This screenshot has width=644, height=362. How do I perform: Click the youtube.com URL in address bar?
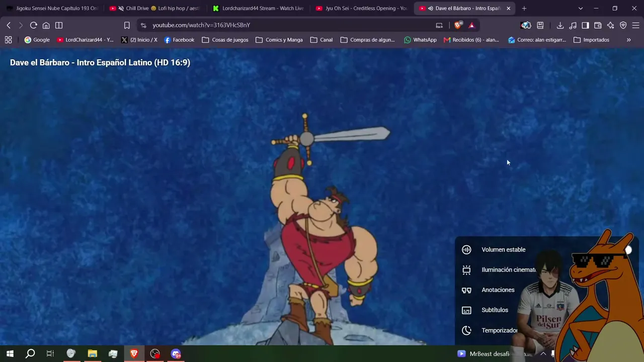pyautogui.click(x=201, y=25)
